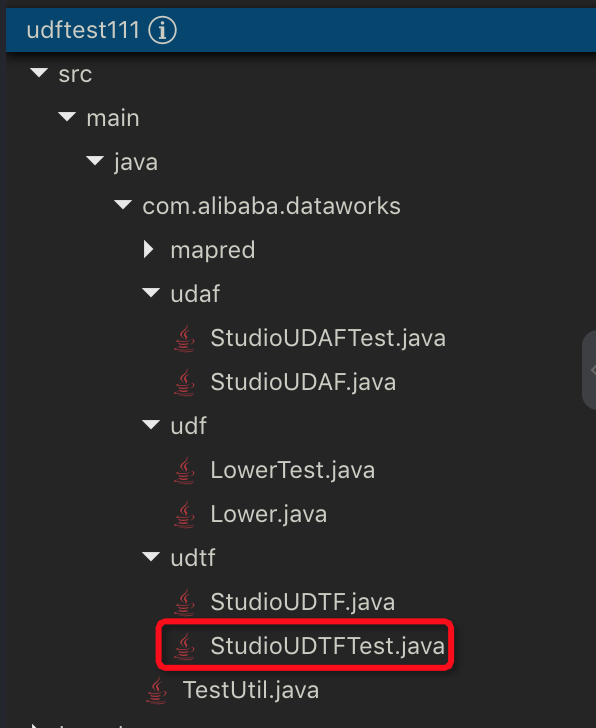Click the Java icon of Lower.java
Image resolution: width=596 pixels, height=728 pixels.
pyautogui.click(x=184, y=514)
